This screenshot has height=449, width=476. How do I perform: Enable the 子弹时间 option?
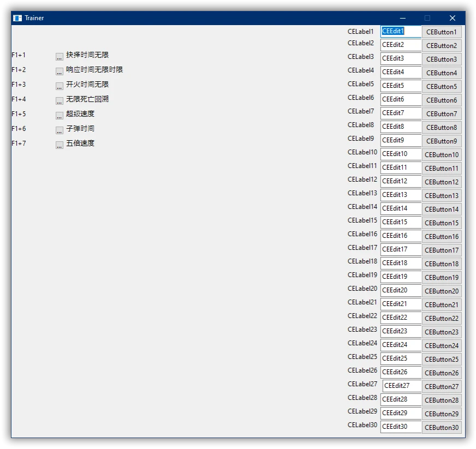(x=59, y=130)
